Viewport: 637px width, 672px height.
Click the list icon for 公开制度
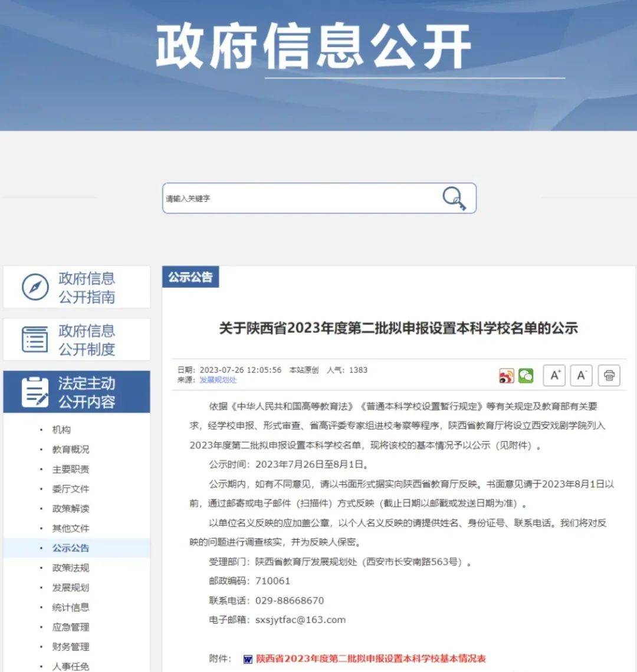coord(35,339)
